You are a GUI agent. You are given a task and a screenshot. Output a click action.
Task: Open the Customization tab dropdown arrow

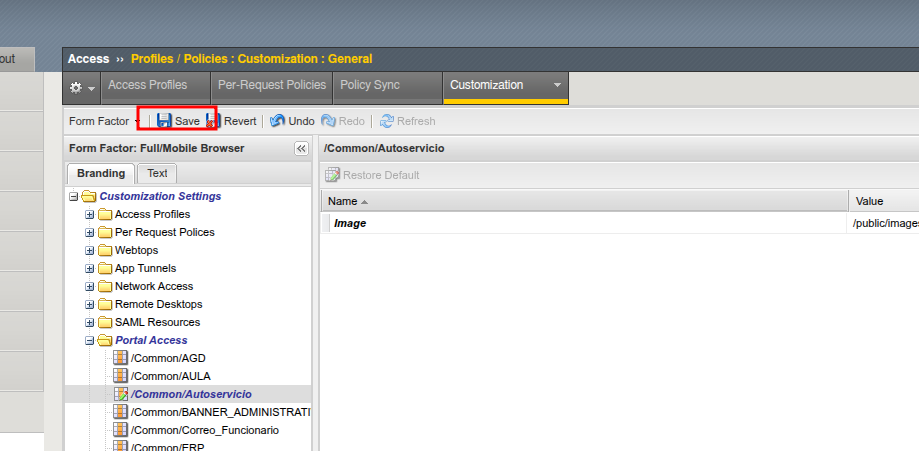pos(557,85)
